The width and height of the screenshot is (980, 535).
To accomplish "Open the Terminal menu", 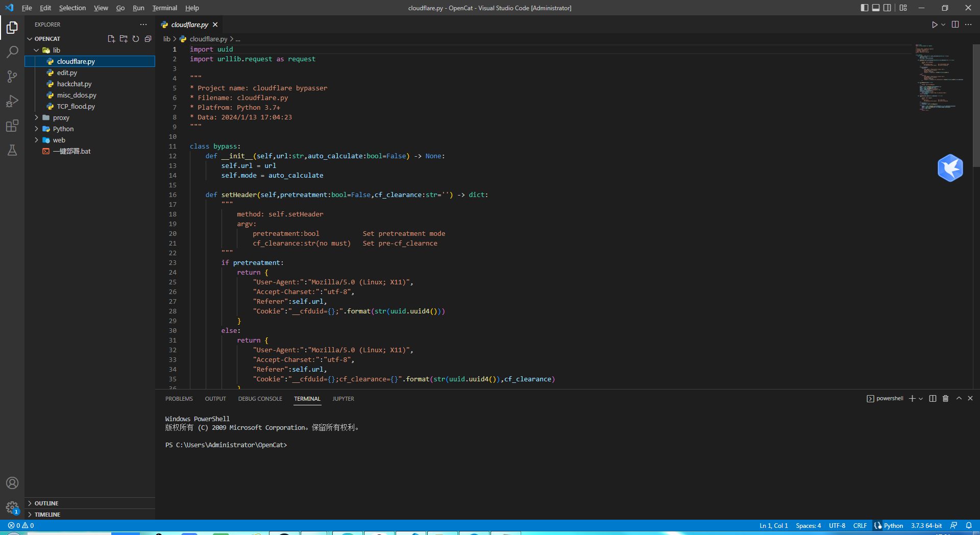I will pos(164,8).
